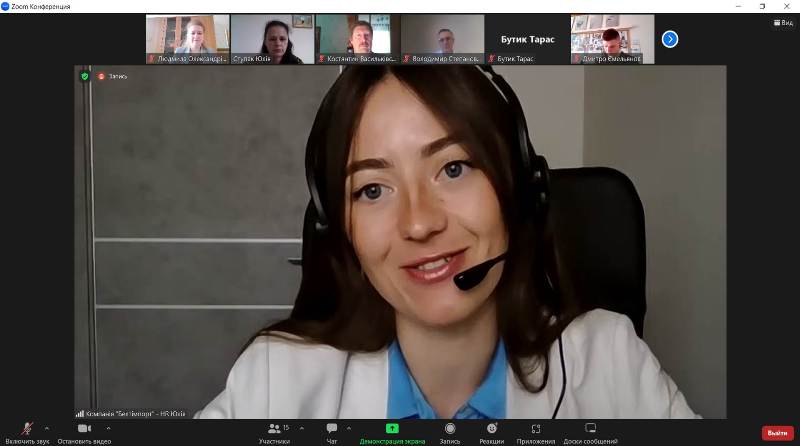Open the Вид view menu
Viewport: 800px width, 446px height.
click(783, 22)
